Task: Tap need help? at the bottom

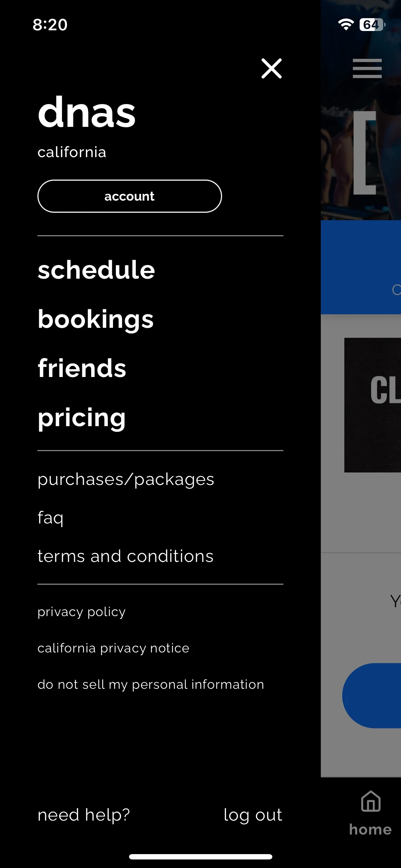Action: (x=84, y=815)
